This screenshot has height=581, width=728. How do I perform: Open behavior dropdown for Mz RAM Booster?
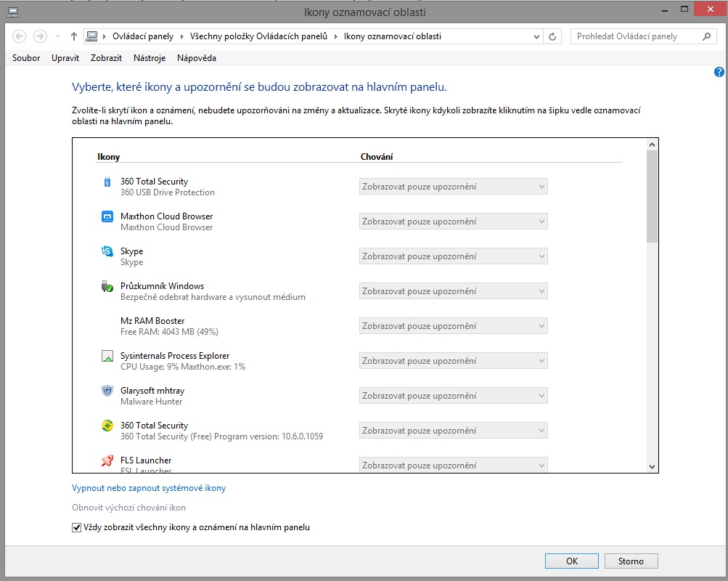453,326
